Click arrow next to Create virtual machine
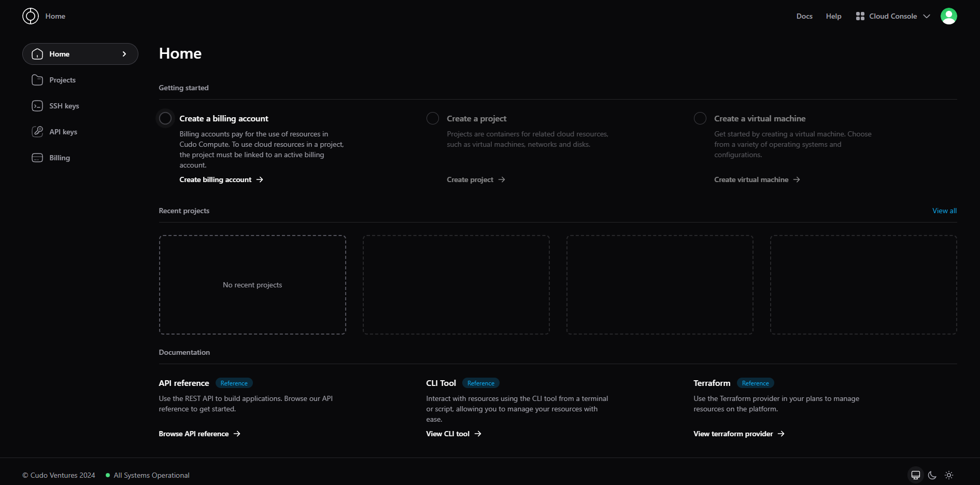 797,179
